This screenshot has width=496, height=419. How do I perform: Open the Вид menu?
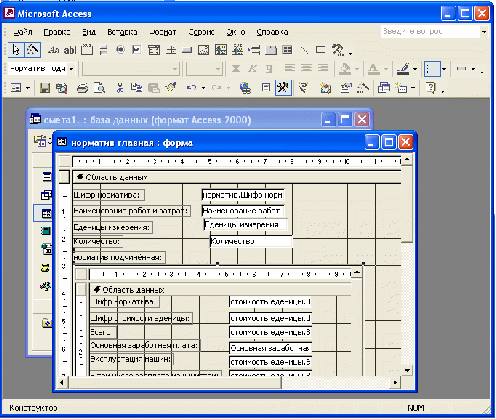89,32
